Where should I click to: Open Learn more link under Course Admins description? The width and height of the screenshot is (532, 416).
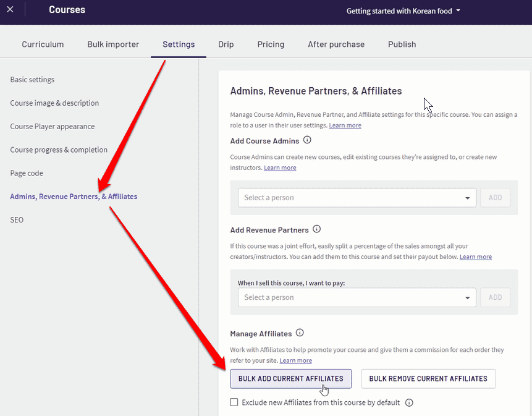point(280,168)
